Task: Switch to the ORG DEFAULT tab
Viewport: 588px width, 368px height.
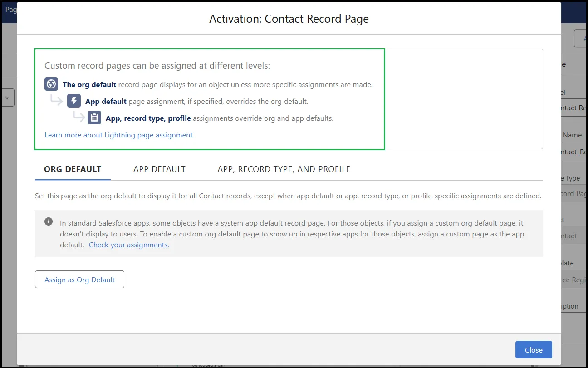Action: [73, 169]
